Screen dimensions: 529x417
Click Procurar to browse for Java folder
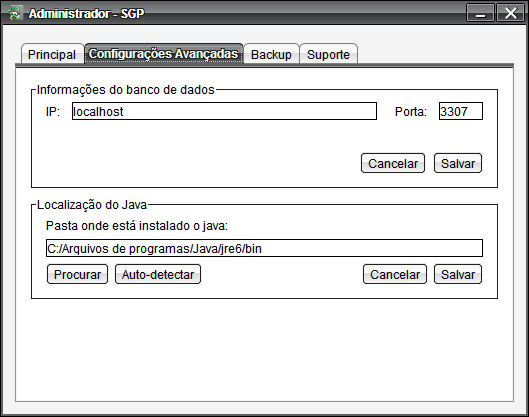tap(78, 274)
